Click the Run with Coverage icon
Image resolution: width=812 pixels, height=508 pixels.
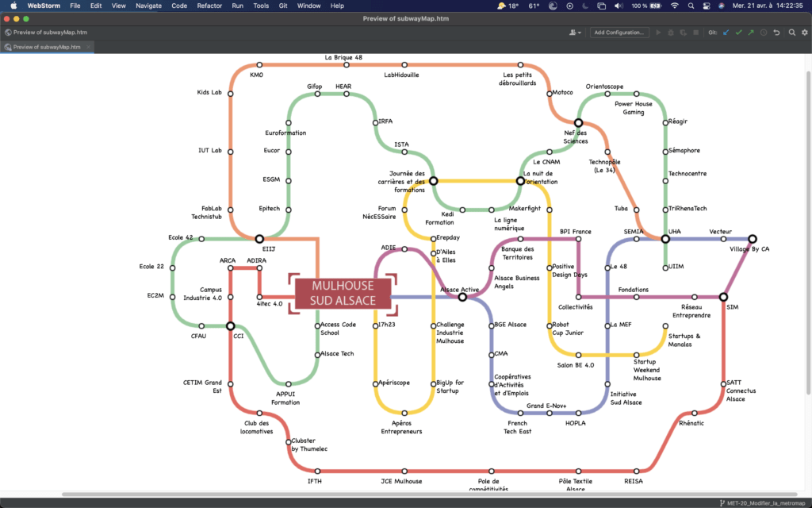coord(683,33)
